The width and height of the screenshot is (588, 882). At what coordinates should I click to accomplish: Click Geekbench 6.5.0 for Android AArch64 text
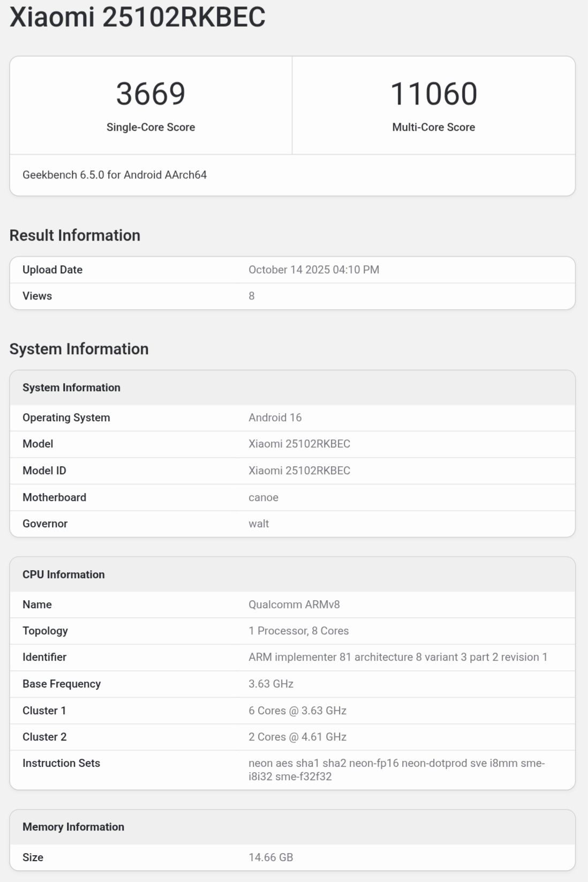click(115, 175)
